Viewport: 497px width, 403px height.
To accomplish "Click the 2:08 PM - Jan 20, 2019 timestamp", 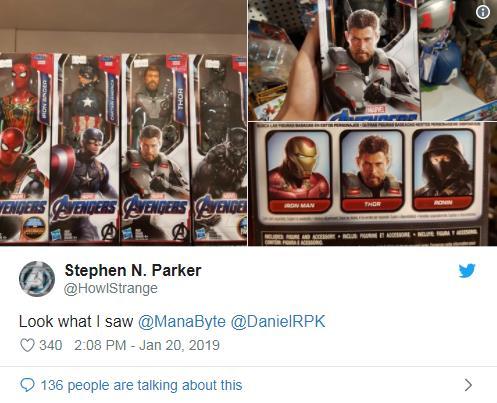I will pyautogui.click(x=147, y=345).
